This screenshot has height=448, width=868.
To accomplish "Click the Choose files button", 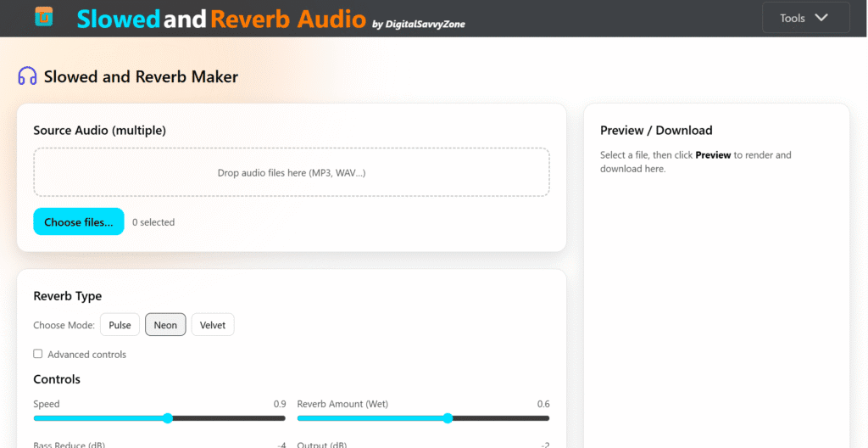I will click(x=79, y=221).
